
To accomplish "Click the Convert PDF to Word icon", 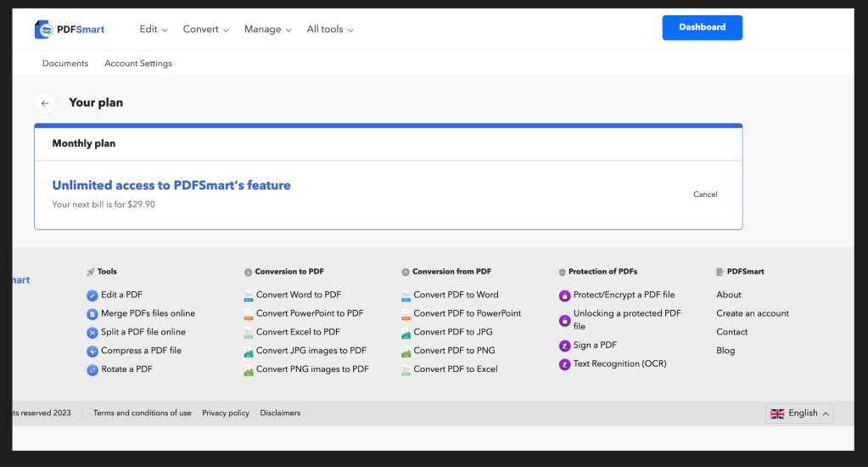I will (406, 295).
